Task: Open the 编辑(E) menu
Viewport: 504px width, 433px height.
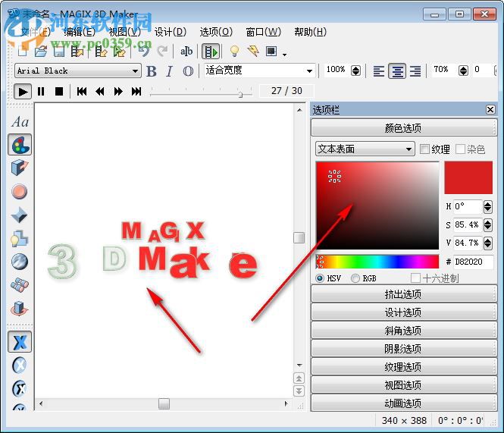Action: (x=80, y=32)
